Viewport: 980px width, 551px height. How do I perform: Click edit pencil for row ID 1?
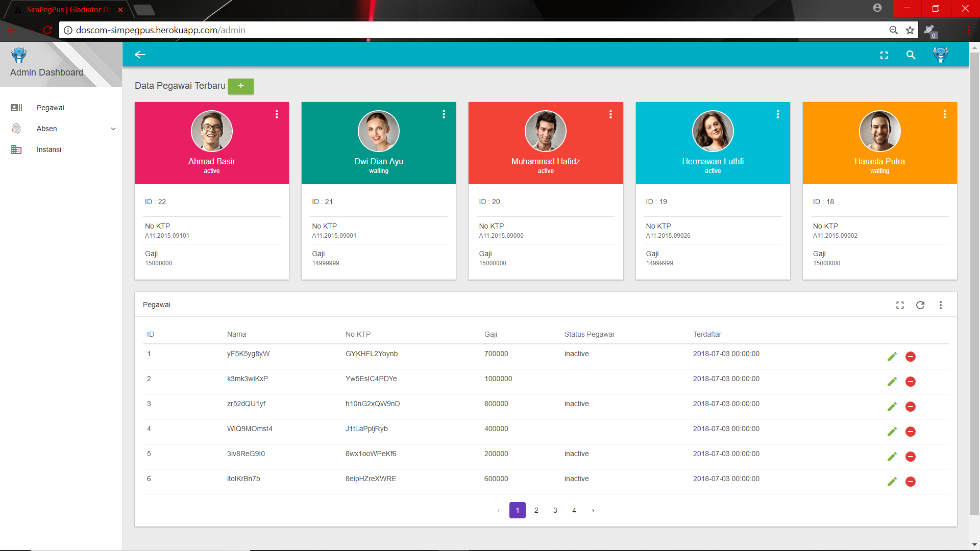[x=892, y=357]
